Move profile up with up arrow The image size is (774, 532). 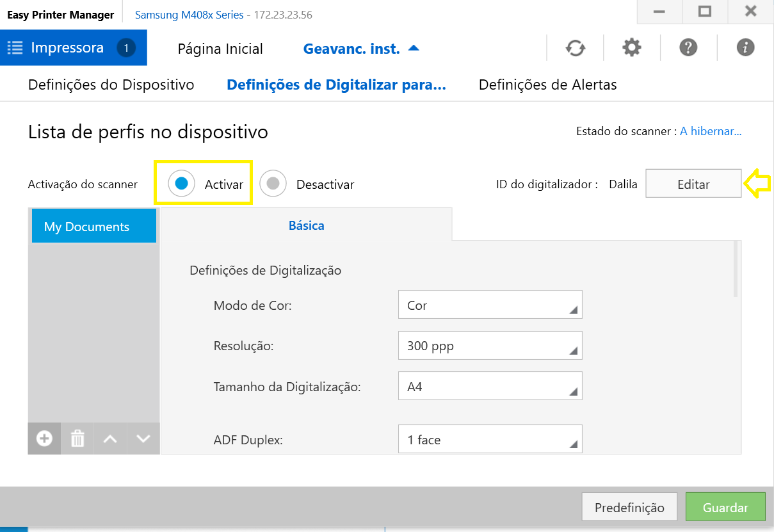click(110, 439)
